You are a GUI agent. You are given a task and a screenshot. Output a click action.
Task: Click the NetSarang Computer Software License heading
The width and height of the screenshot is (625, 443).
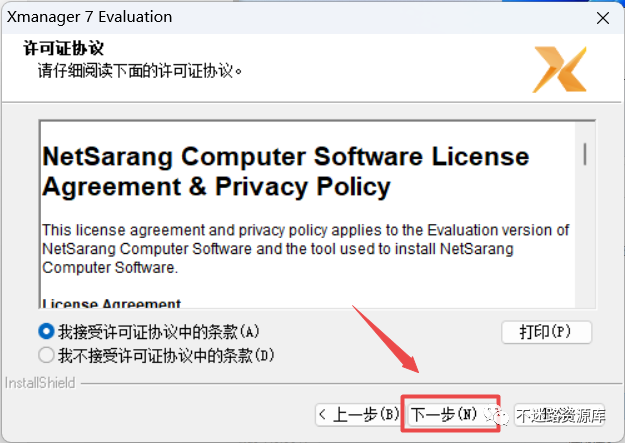(x=285, y=171)
